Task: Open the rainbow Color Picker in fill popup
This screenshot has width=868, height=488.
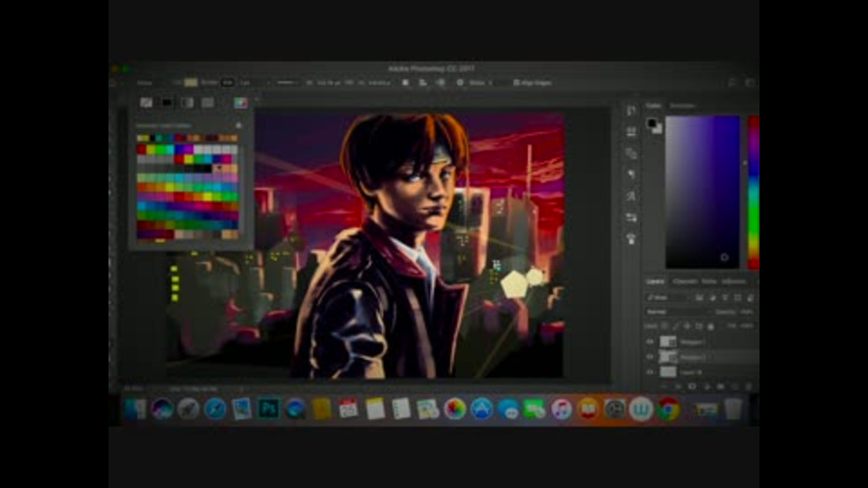Action: point(241,102)
